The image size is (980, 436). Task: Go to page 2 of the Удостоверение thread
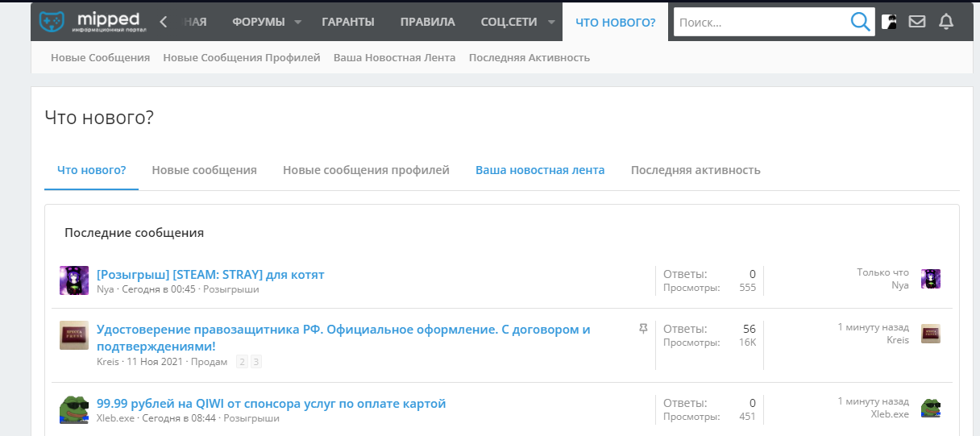242,362
